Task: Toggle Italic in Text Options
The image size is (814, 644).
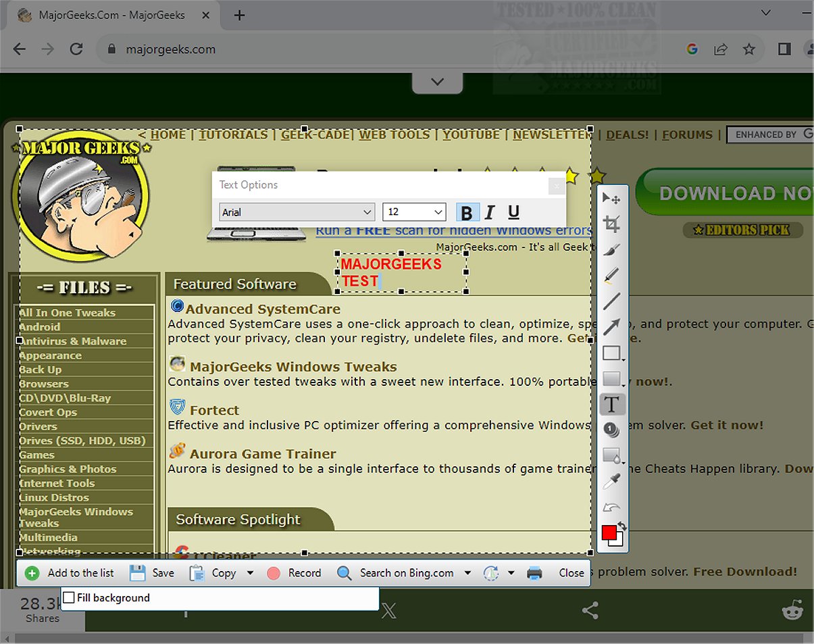Action: [x=490, y=212]
